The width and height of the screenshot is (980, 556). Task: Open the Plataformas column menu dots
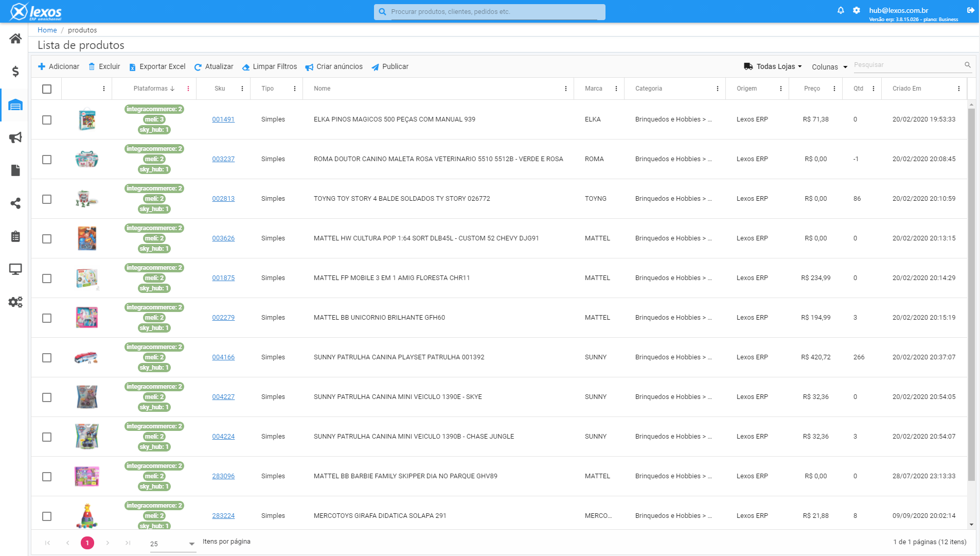click(x=188, y=89)
